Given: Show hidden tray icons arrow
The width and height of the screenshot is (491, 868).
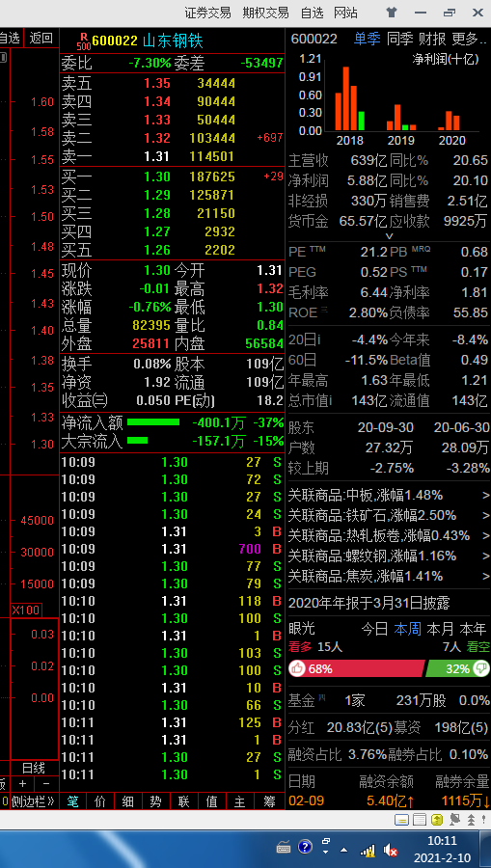Looking at the screenshot, I should [343, 850].
